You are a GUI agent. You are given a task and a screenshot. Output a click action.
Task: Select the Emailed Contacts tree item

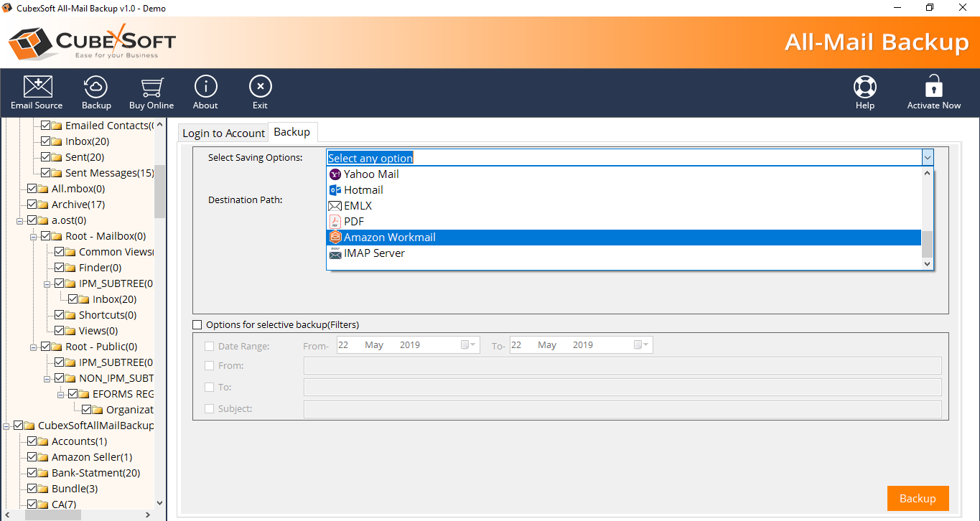109,126
